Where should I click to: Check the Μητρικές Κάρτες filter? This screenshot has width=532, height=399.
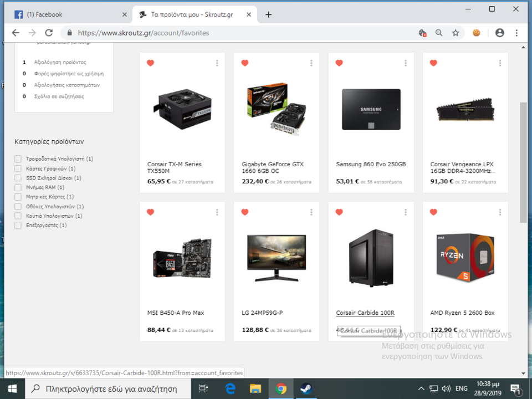pos(18,197)
